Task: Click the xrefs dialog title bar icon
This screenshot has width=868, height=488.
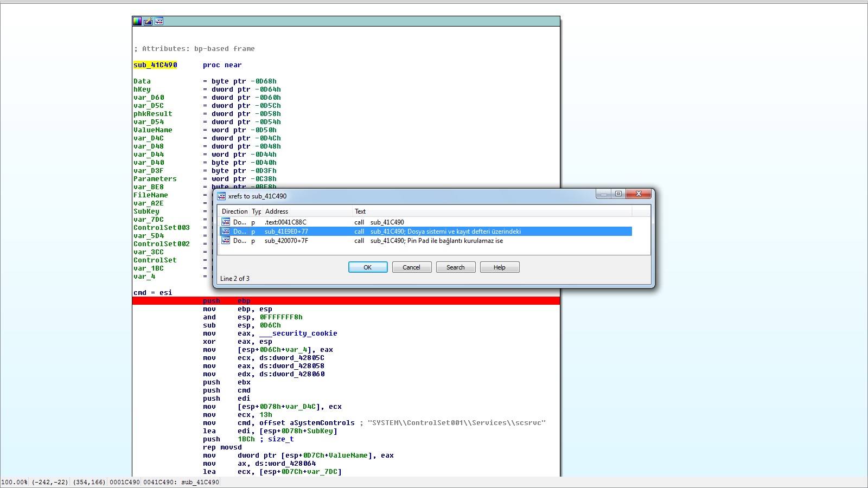Action: coord(221,196)
